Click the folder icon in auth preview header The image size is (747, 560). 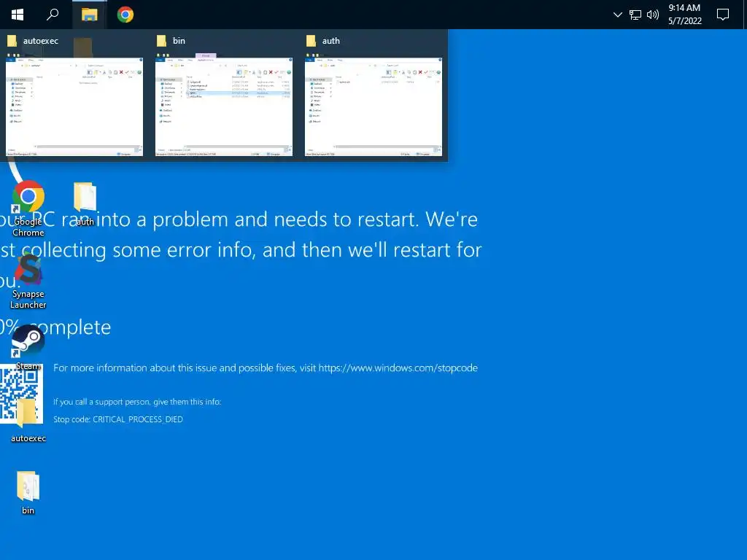point(311,41)
